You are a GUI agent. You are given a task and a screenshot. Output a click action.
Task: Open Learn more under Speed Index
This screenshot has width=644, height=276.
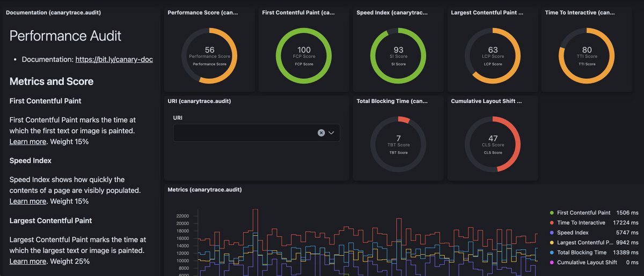coord(28,202)
